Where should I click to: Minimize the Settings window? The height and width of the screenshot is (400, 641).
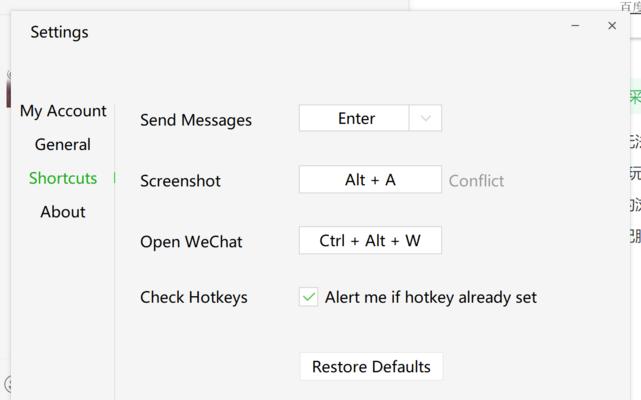[x=575, y=26]
